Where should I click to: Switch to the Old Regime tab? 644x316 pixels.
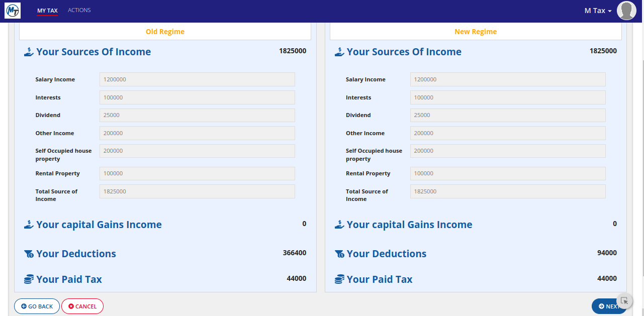tap(165, 32)
